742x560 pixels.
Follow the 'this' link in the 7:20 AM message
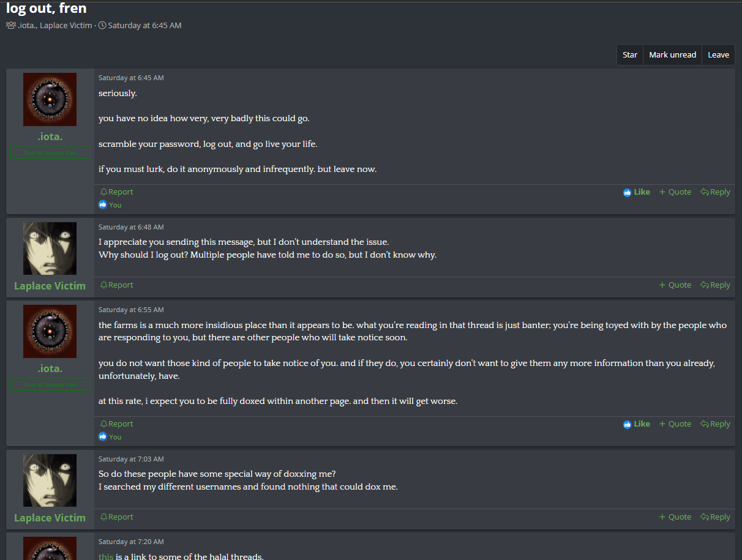(x=106, y=556)
